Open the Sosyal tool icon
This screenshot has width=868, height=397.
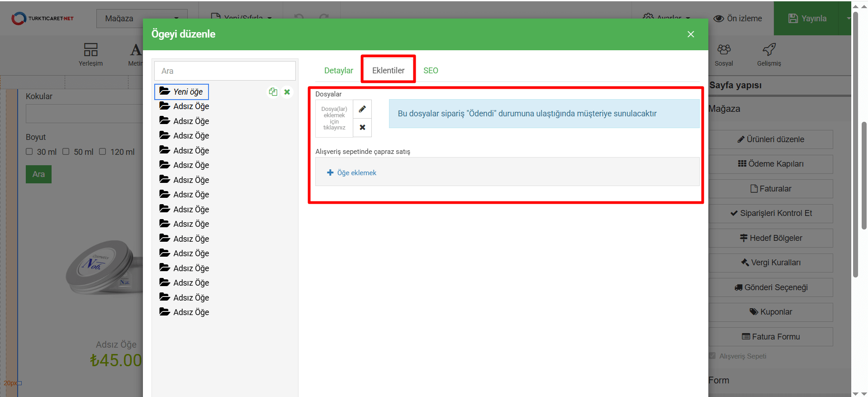(x=724, y=54)
